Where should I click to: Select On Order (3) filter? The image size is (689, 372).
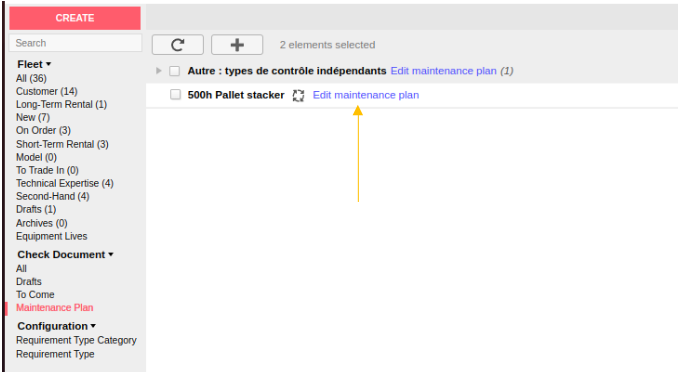coord(43,130)
